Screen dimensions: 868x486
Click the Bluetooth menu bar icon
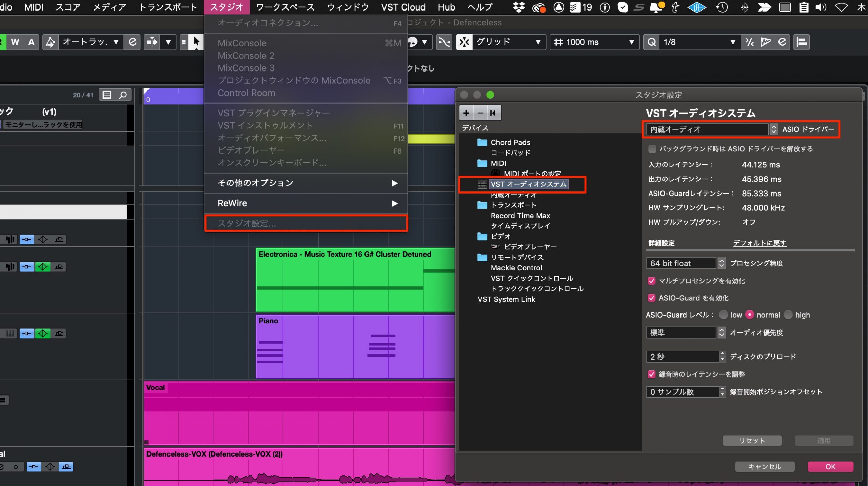click(745, 7)
